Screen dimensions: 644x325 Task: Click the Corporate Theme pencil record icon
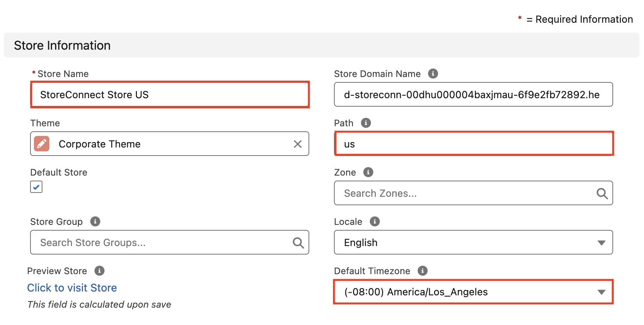point(42,144)
